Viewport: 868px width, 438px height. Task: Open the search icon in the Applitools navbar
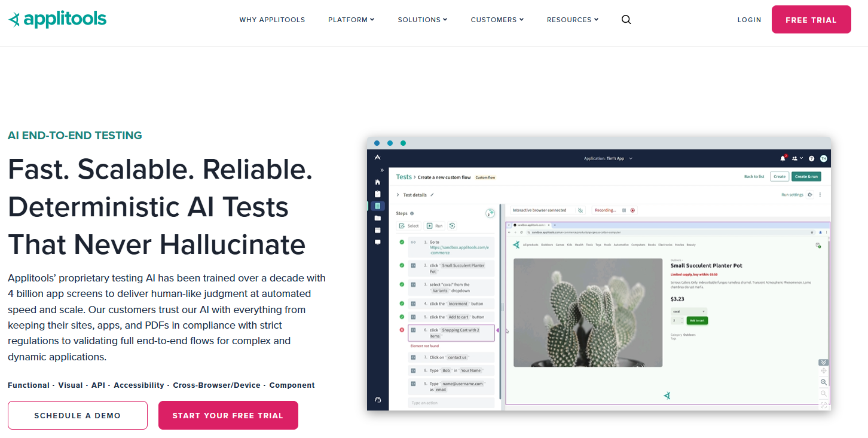[626, 19]
